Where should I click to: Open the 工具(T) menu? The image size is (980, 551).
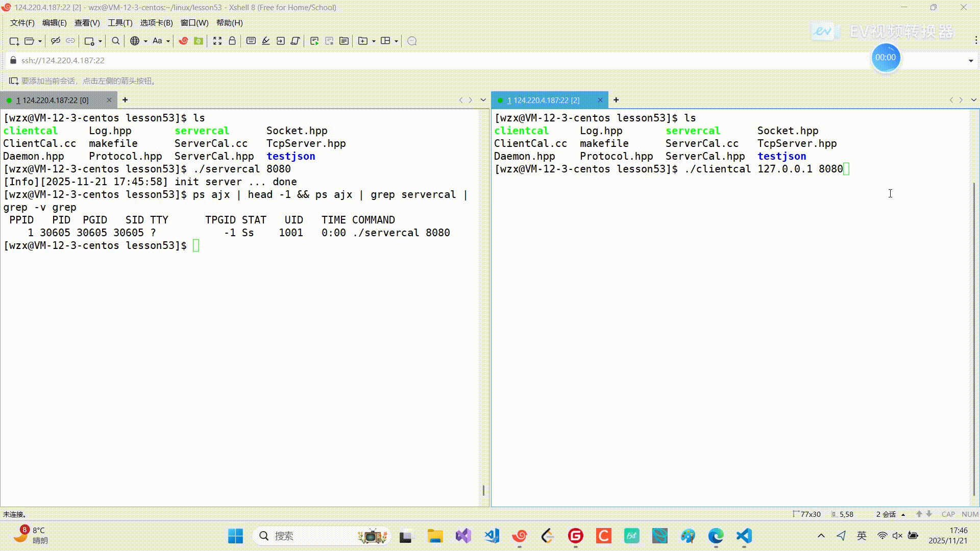(120, 23)
